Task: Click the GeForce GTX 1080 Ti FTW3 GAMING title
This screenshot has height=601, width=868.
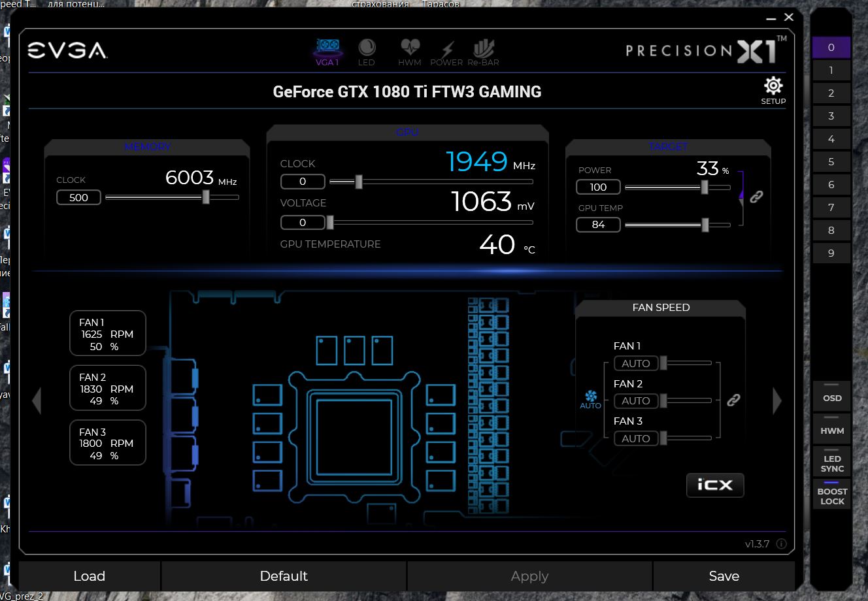Action: point(407,91)
